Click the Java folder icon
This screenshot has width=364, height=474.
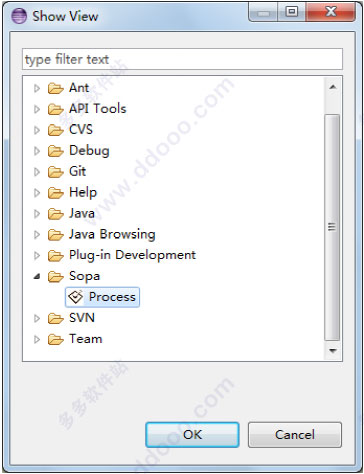(x=55, y=214)
